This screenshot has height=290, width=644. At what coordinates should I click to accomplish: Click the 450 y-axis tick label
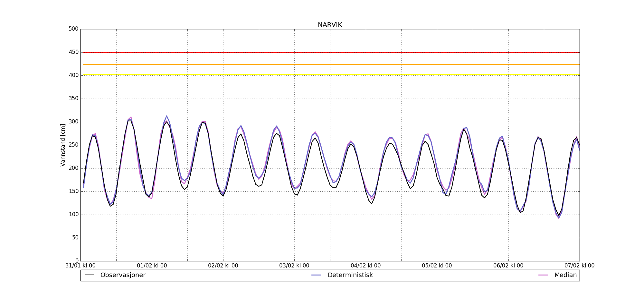[x=73, y=52]
